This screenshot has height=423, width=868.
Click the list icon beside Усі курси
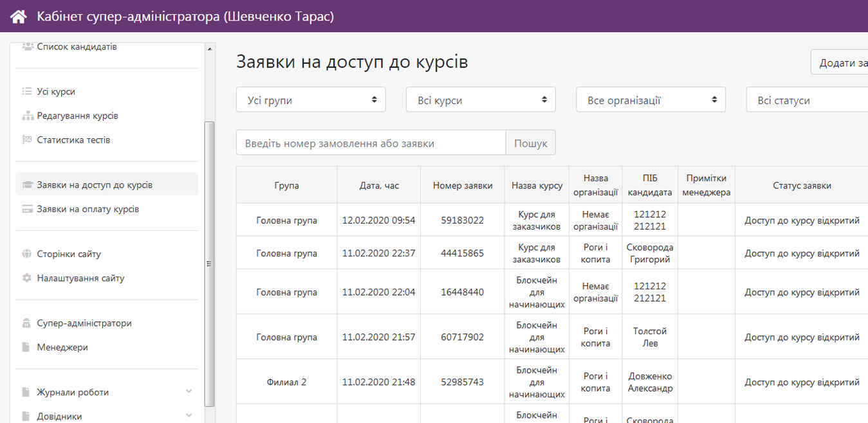[x=27, y=92]
